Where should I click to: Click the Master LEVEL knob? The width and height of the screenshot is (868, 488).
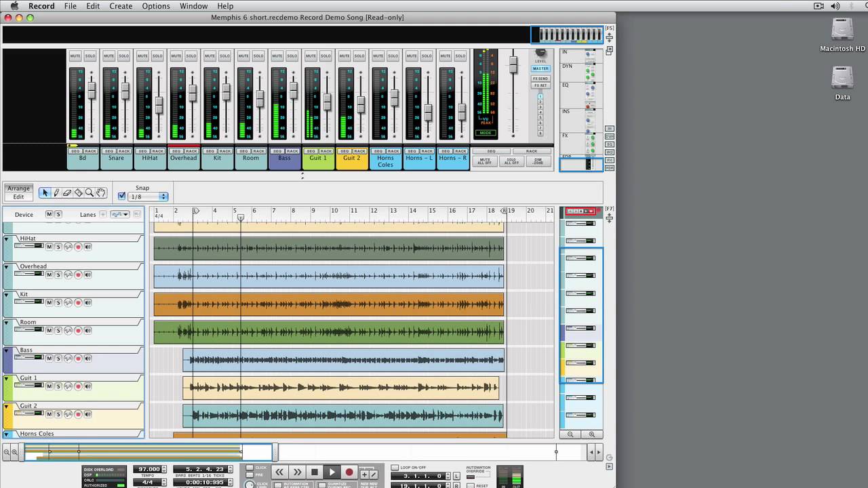pos(540,52)
